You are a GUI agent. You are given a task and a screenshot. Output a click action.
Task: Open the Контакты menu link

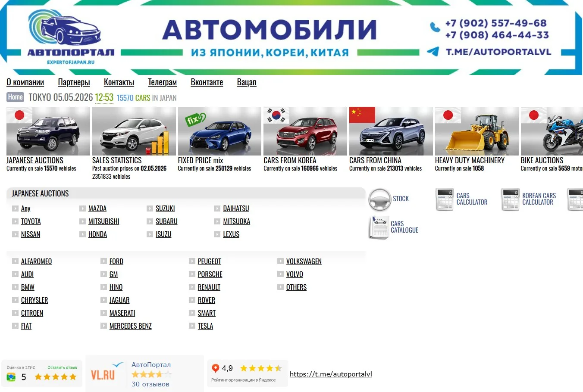119,82
